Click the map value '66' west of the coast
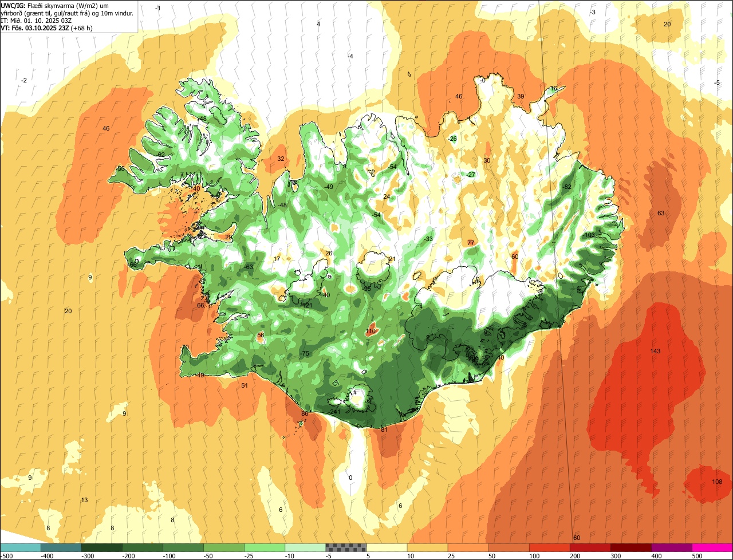Viewport: 733px width, 560px height. (200, 305)
